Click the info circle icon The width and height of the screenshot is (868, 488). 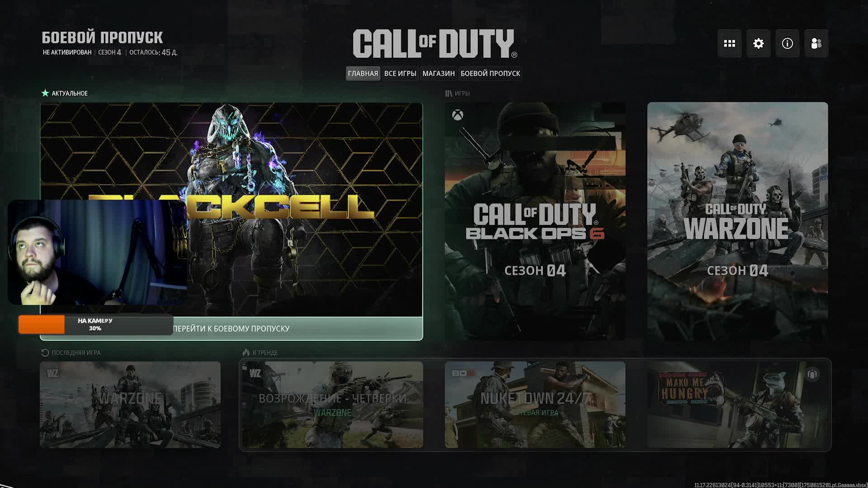[787, 43]
